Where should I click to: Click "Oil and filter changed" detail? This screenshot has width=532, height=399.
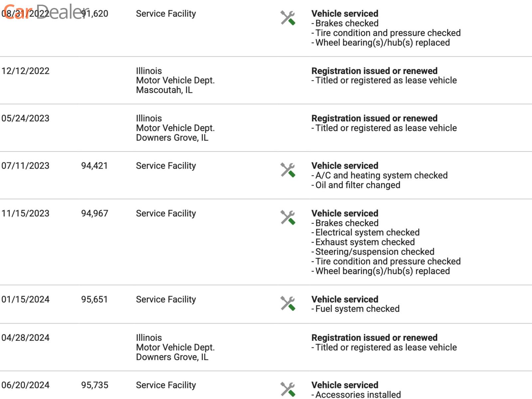click(357, 185)
